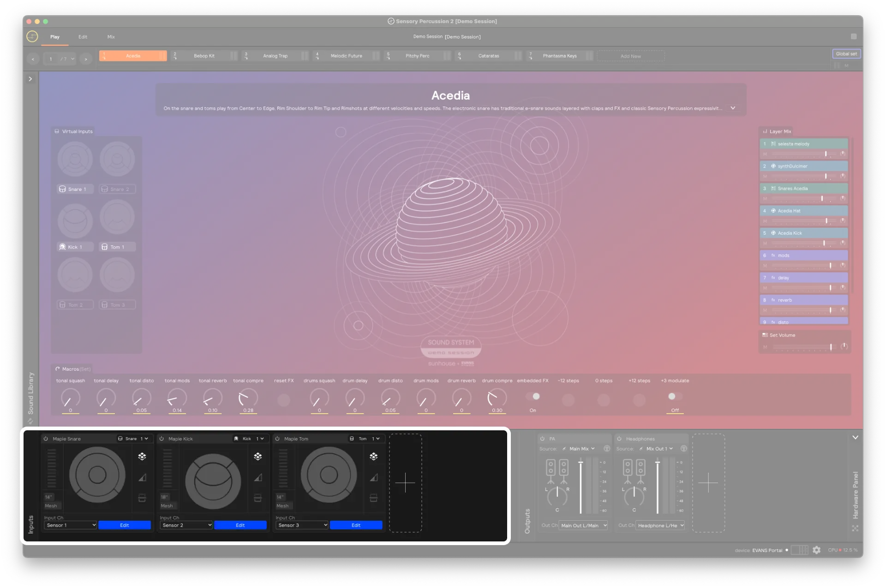
Task: Toggle mute on fx_mods layer
Action: coord(766,265)
